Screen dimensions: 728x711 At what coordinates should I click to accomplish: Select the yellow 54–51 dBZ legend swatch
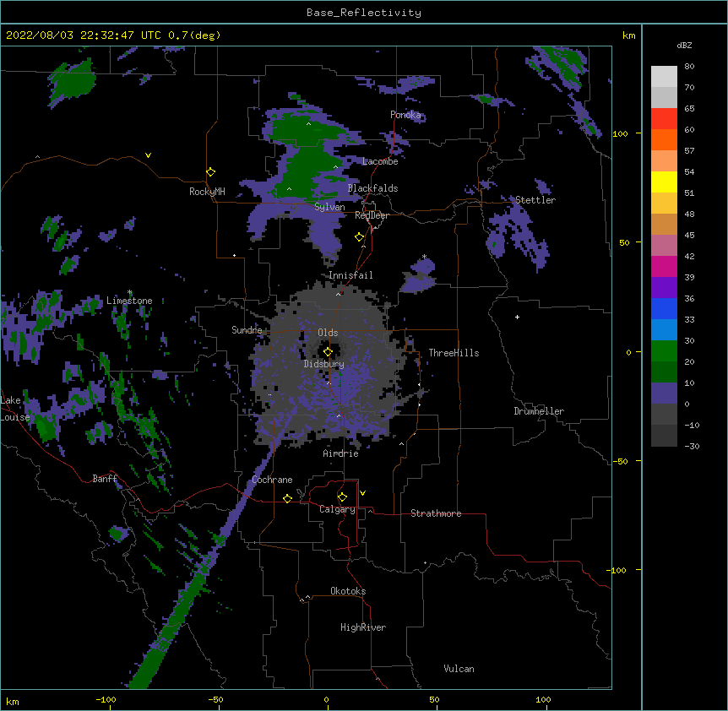[x=664, y=182]
